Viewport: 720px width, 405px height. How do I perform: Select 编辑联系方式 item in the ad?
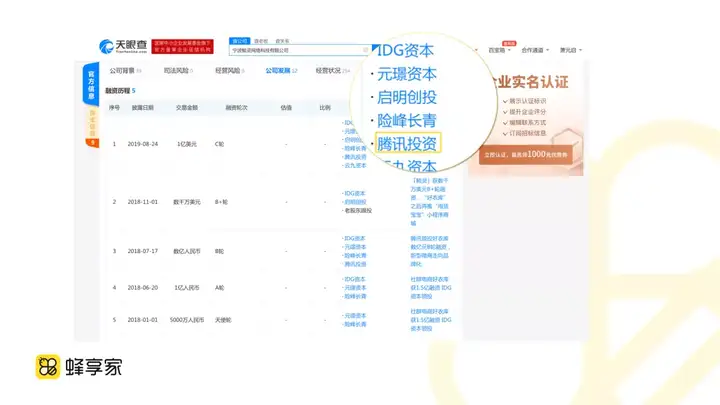pyautogui.click(x=524, y=123)
